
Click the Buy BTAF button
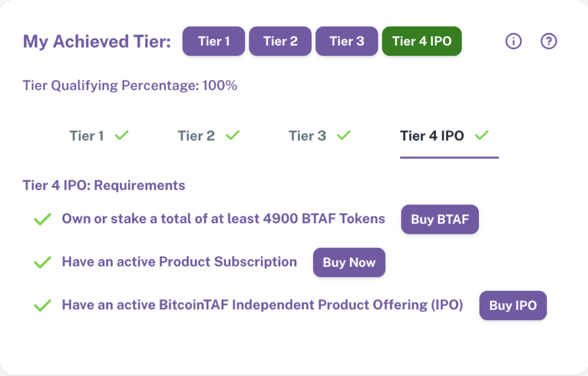(440, 220)
